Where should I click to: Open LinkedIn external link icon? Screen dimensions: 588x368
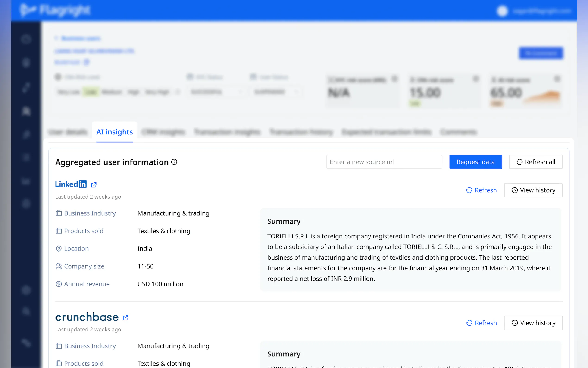click(x=94, y=185)
